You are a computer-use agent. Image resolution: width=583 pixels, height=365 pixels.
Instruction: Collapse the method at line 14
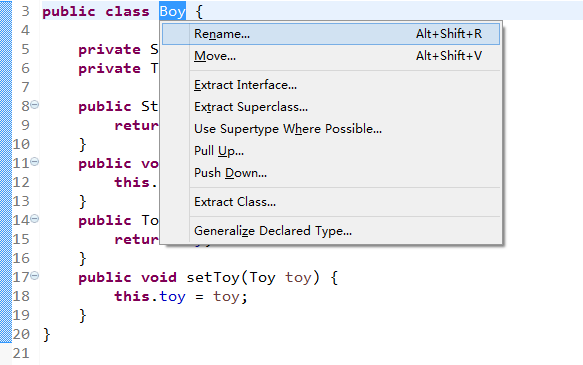click(x=35, y=219)
